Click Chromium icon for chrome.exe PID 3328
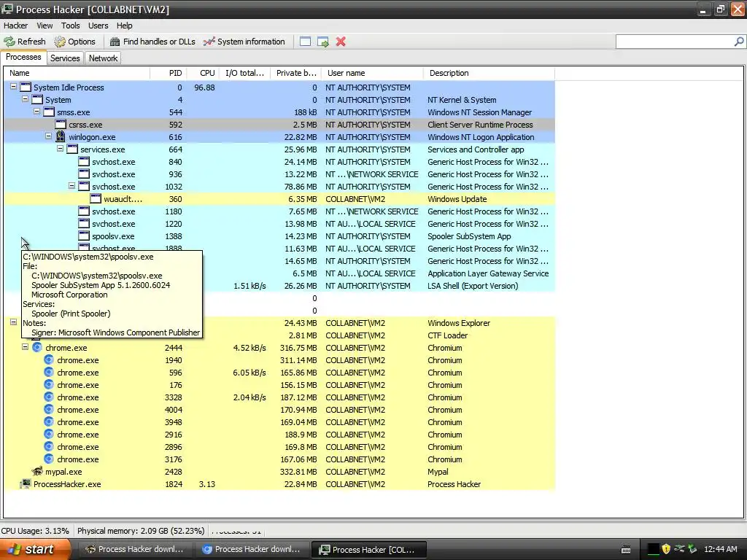This screenshot has width=747, height=560. point(49,397)
